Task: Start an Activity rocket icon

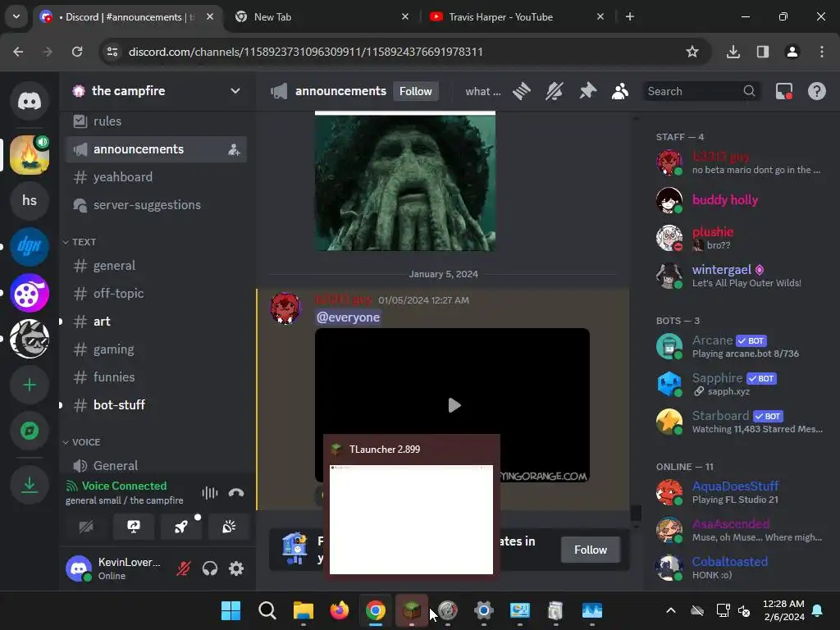Action: 181,527
